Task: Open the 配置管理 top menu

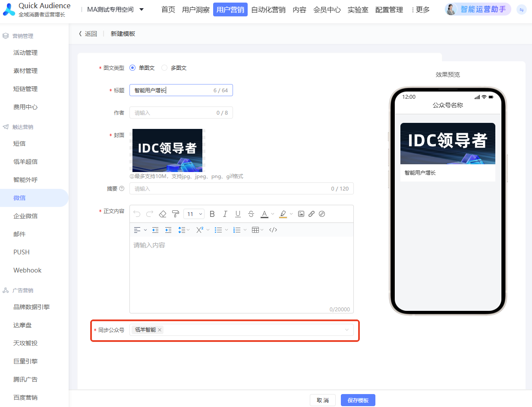Action: [389, 9]
